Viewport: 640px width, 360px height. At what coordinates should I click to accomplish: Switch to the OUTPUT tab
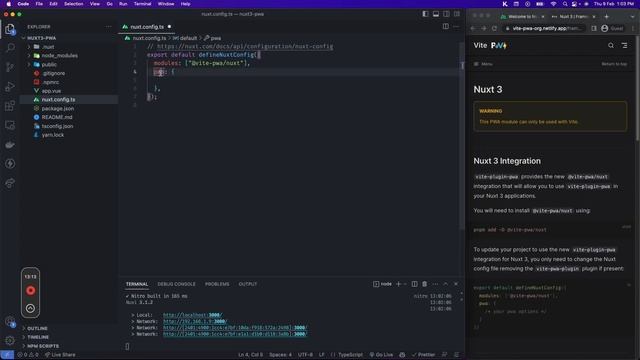point(248,284)
